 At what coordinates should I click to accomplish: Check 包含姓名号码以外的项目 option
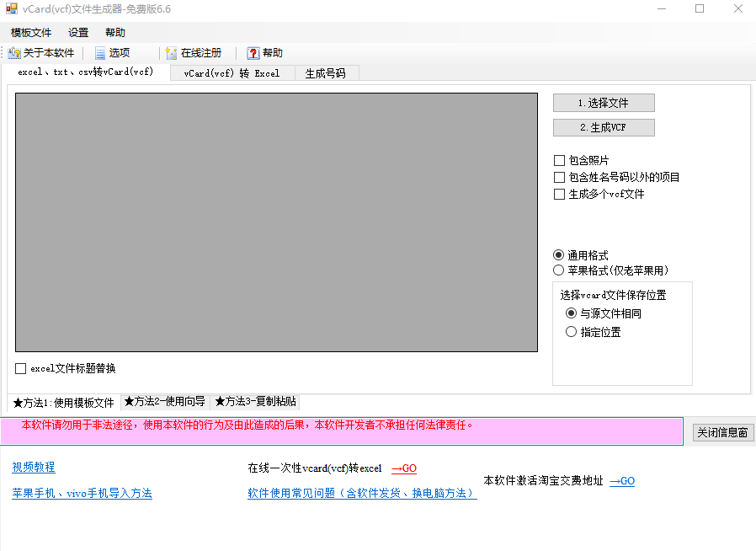560,177
